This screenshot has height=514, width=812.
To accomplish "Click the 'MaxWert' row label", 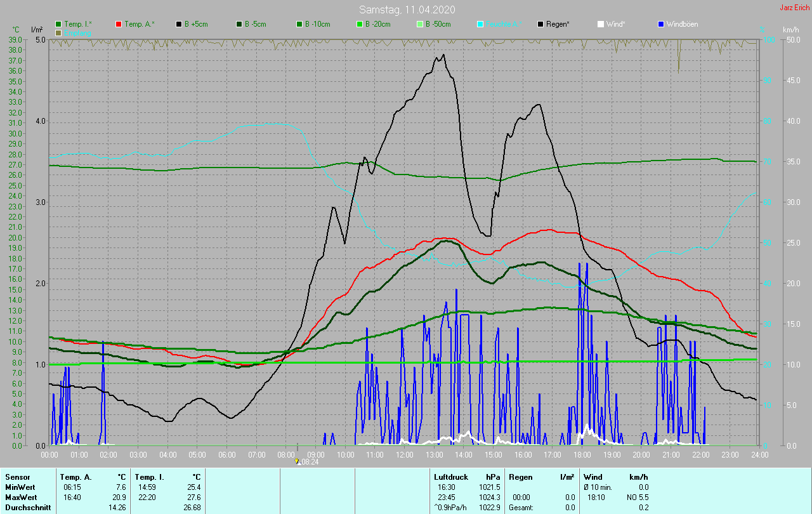I will tap(20, 498).
